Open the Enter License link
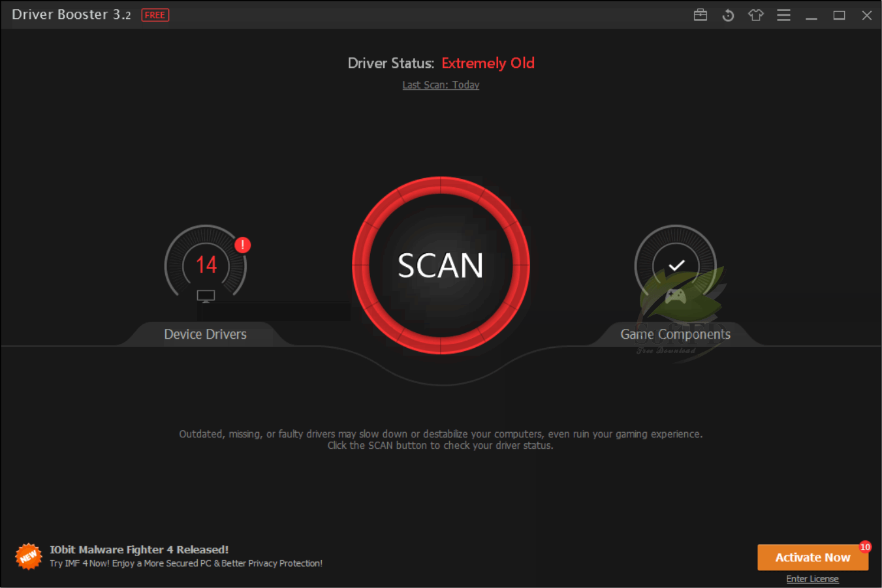Image resolution: width=882 pixels, height=588 pixels. coord(813,579)
